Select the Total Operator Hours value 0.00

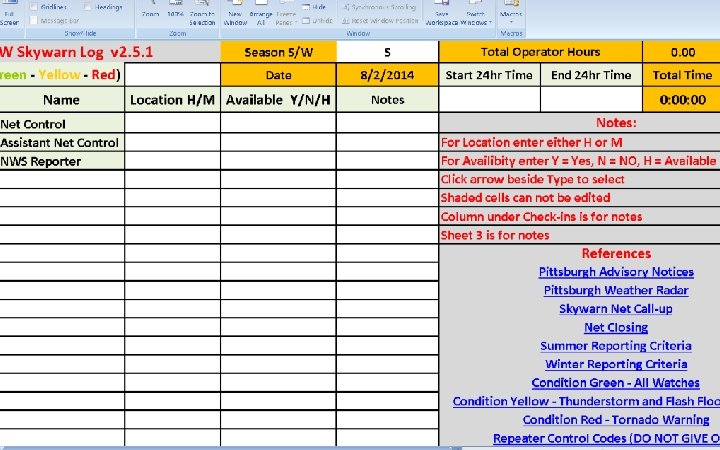[682, 52]
